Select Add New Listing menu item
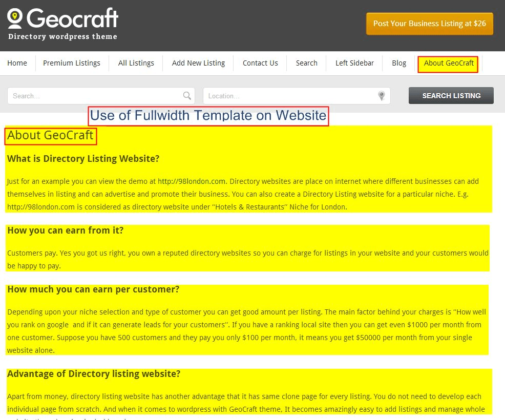The image size is (505, 420). click(x=198, y=63)
